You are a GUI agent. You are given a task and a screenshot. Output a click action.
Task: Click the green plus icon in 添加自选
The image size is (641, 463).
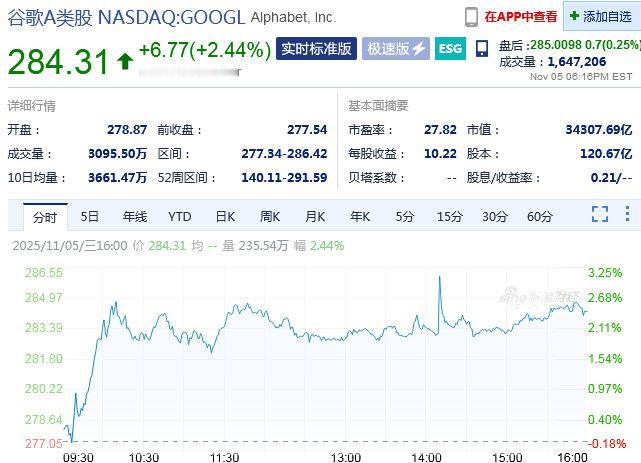click(574, 16)
